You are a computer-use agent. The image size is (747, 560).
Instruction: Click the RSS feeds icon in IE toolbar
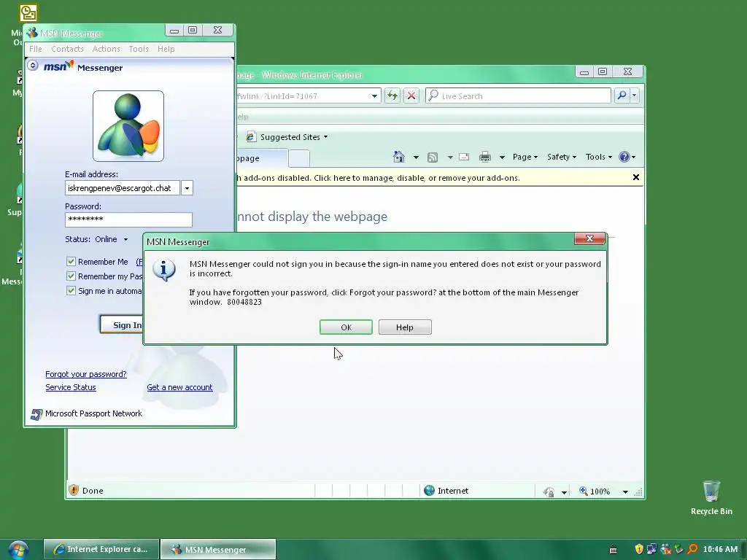click(433, 157)
